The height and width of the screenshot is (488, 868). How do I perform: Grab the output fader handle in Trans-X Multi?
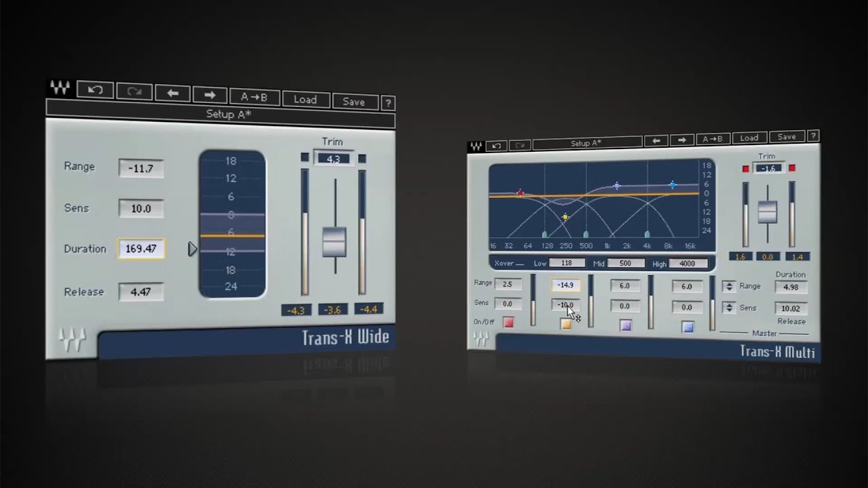(x=768, y=212)
